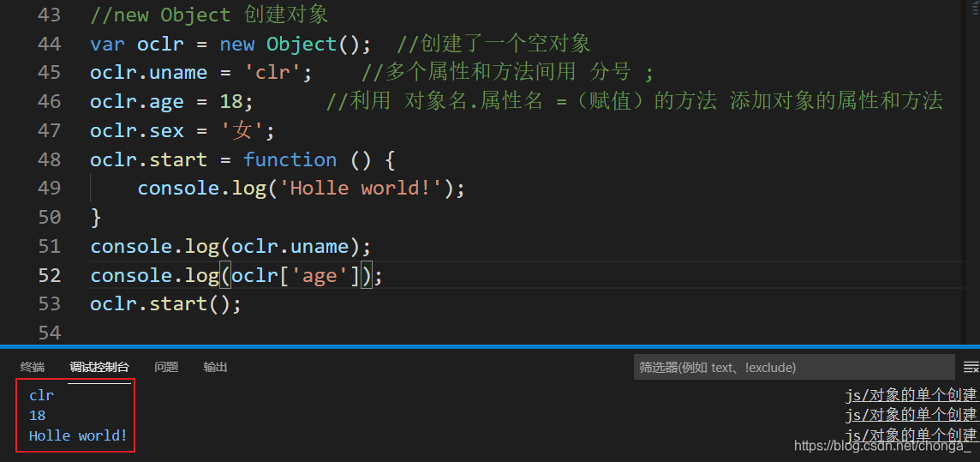Click line number 50 in the gutter
This screenshot has height=462, width=980.
pos(50,217)
